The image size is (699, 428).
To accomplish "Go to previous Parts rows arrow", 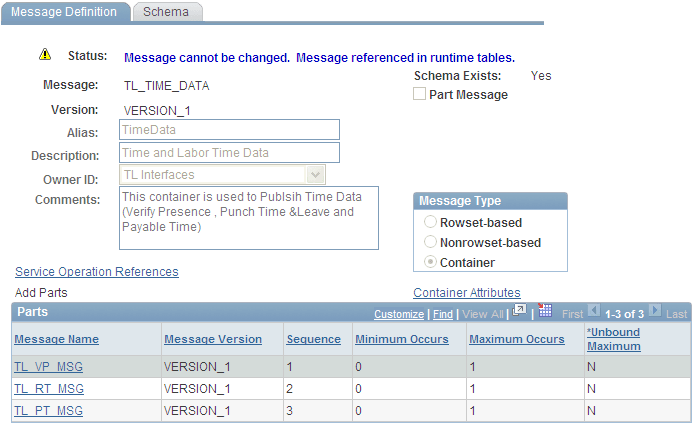I will (593, 310).
